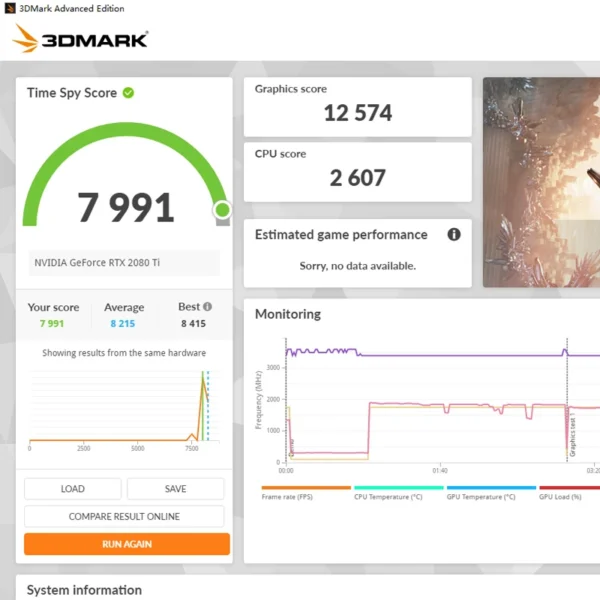Screen dimensions: 600x600
Task: Click the Best score value 8 415
Action: 193,324
